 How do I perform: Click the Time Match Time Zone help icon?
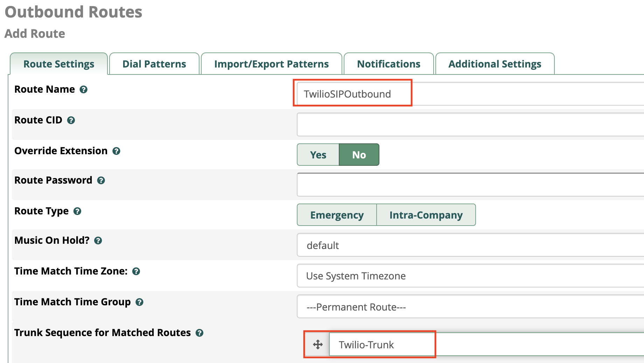tap(136, 271)
